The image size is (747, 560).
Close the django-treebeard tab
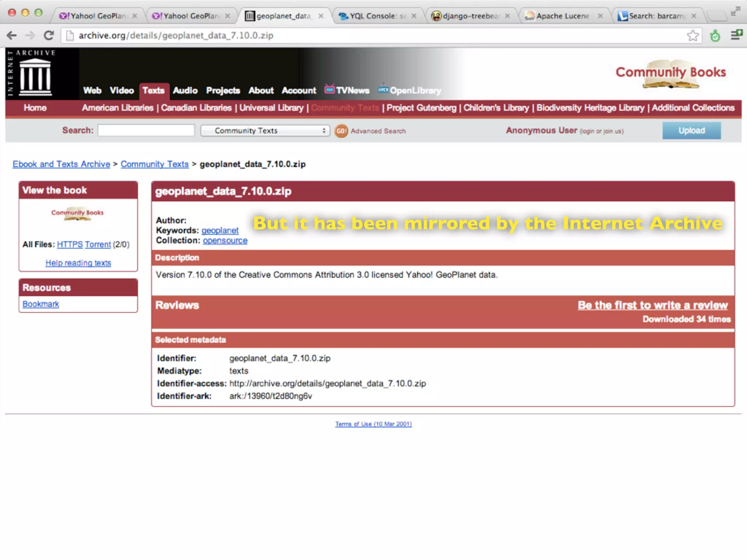point(507,16)
